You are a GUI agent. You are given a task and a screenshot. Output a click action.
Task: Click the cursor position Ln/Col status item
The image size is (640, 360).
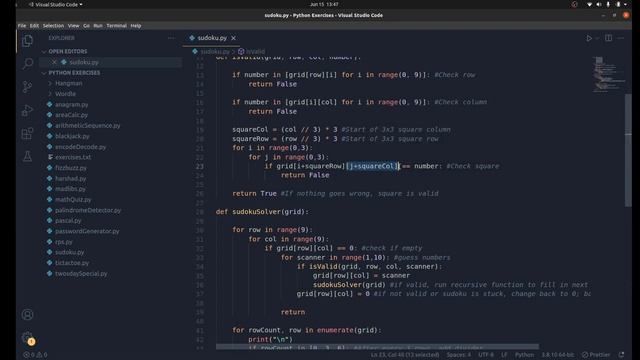point(405,355)
